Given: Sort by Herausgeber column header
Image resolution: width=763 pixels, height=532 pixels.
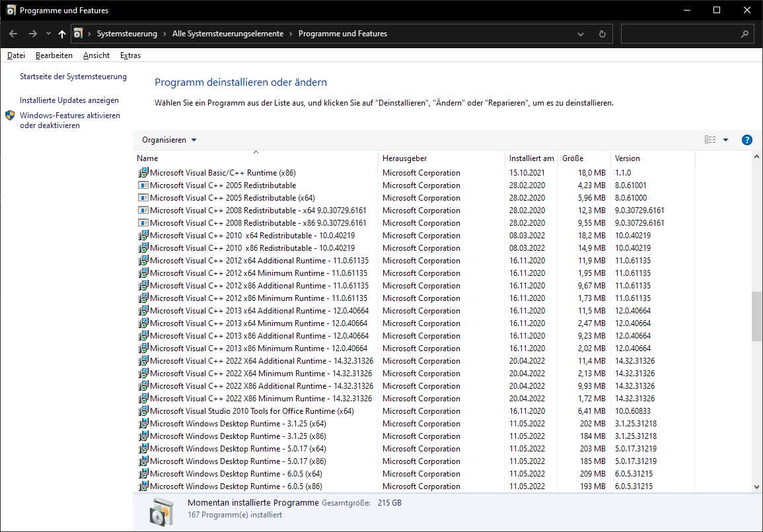Looking at the screenshot, I should pos(441,158).
